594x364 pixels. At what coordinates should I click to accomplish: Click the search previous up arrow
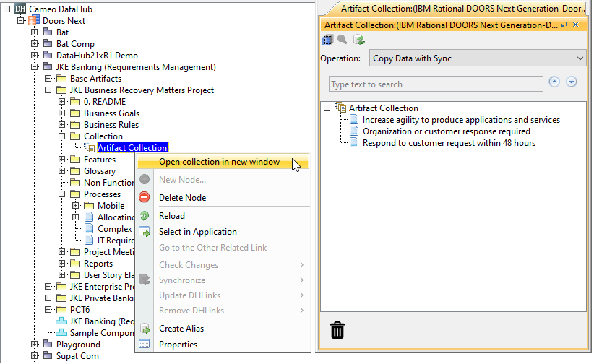tap(554, 82)
